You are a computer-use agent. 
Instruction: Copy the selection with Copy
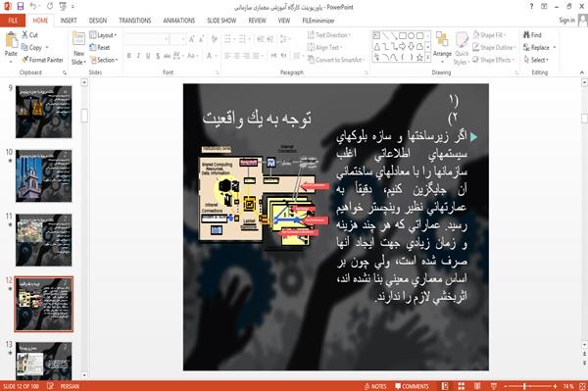pos(32,48)
